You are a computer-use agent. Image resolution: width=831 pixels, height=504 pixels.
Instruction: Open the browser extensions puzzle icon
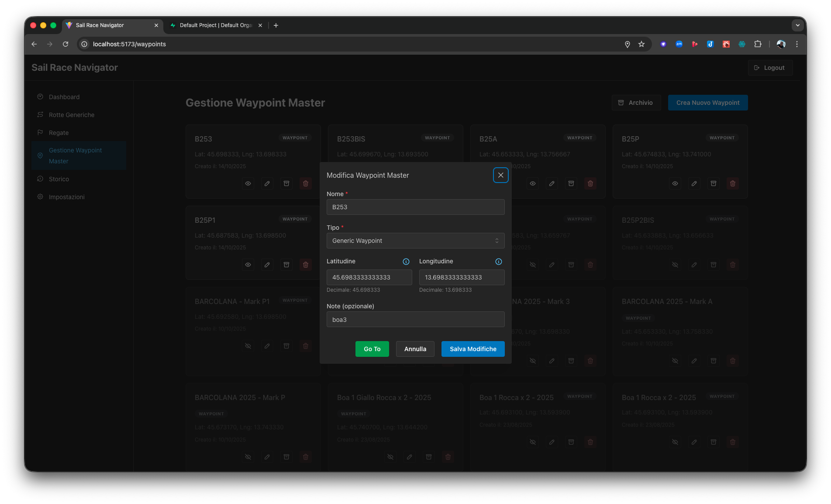click(x=758, y=44)
